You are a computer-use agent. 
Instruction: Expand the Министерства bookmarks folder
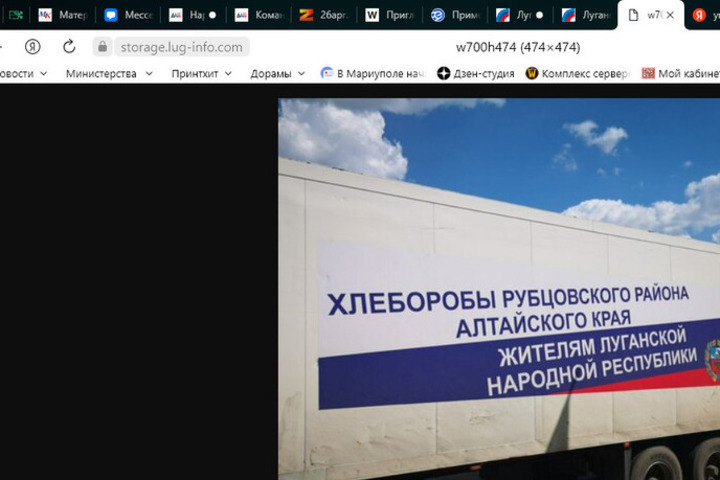coord(109,73)
